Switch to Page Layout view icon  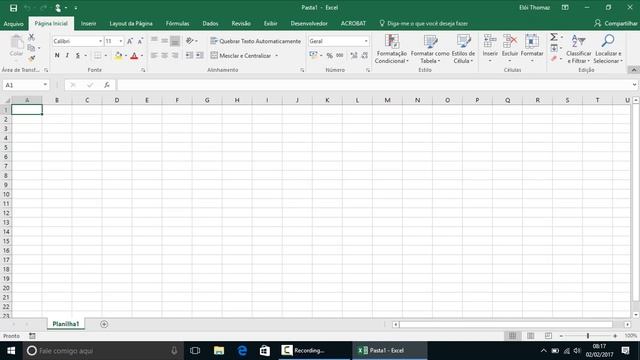[x=531, y=336]
